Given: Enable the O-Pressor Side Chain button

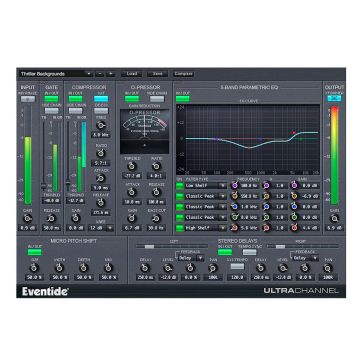Looking at the screenshot, I should (157, 99).
